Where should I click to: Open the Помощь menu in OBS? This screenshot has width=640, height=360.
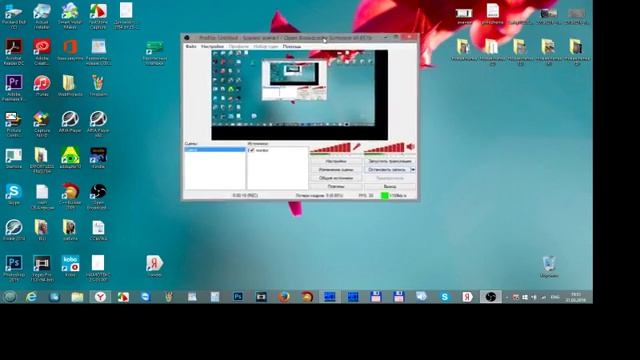(x=291, y=47)
